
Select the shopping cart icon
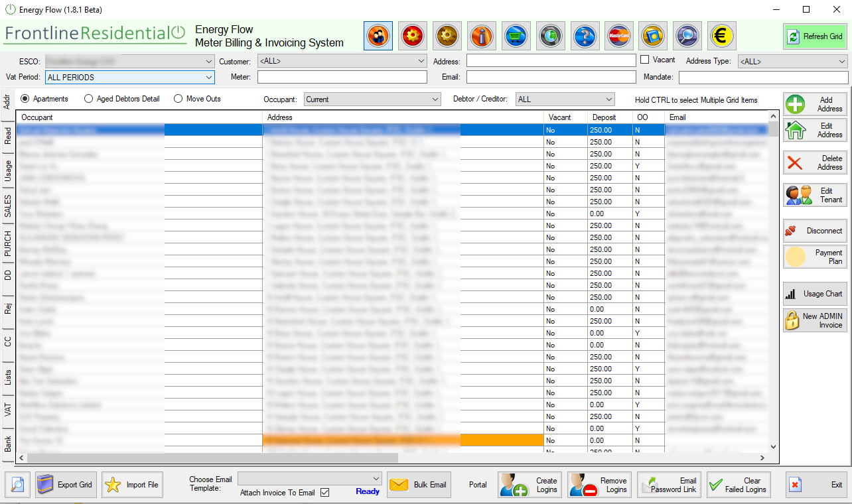pos(516,36)
